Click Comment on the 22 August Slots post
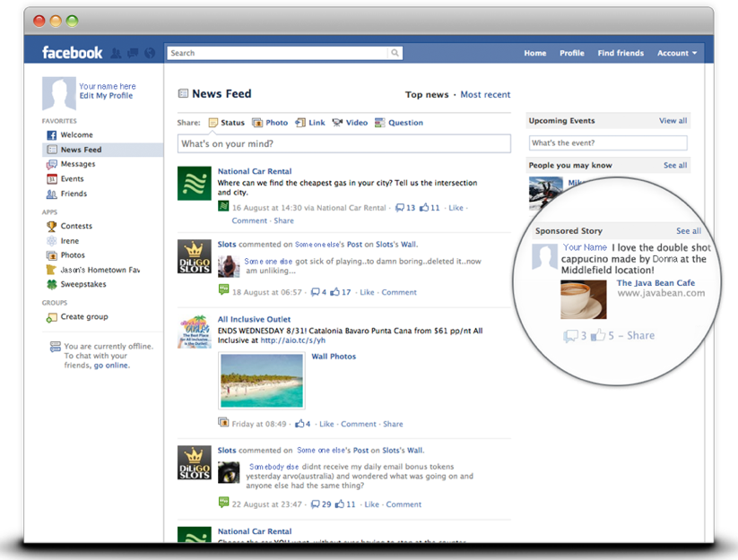Screen dimensions: 738x560 (x=404, y=504)
